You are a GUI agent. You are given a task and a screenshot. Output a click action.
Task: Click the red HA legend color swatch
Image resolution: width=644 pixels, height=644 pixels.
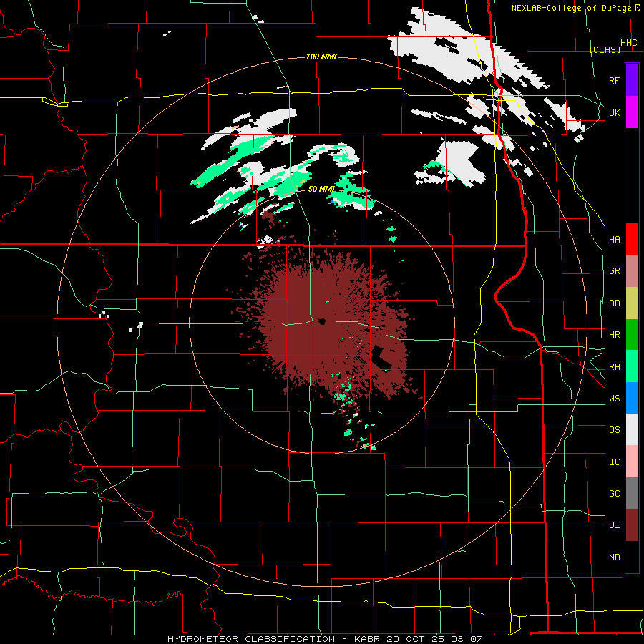(632, 239)
